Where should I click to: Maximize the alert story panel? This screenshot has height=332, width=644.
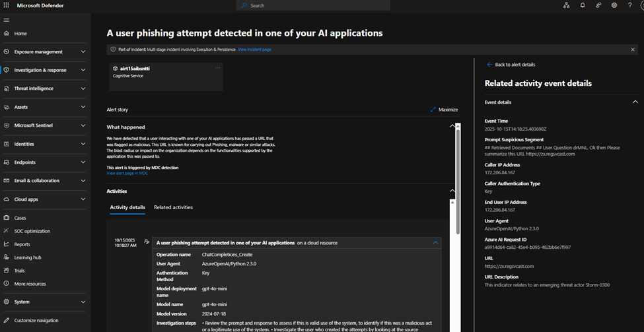444,110
